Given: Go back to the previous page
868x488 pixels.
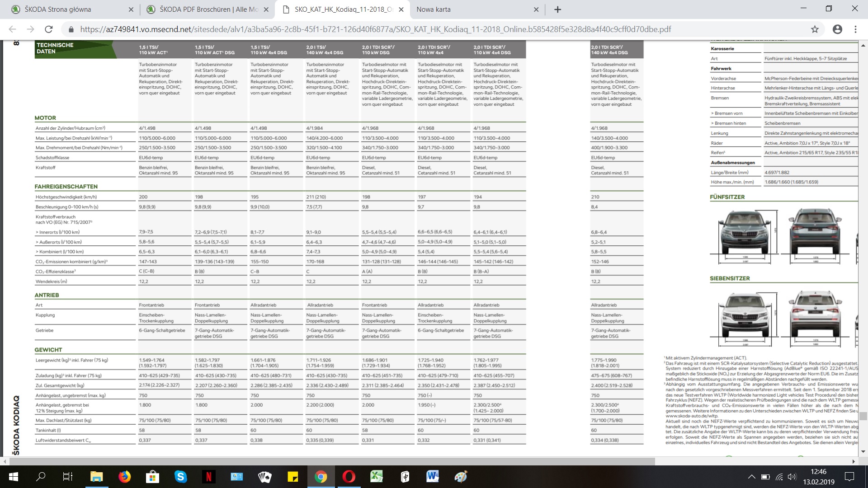Looking at the screenshot, I should [12, 29].
